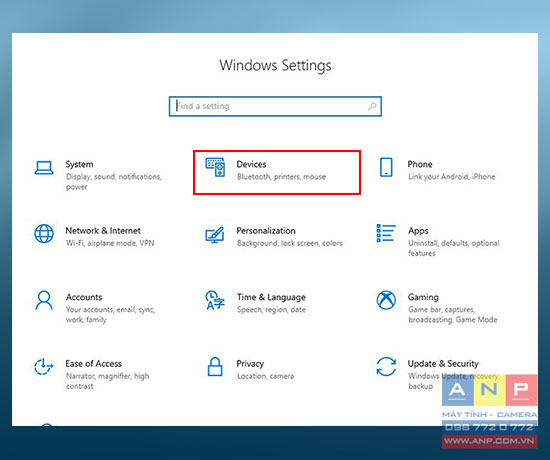Image resolution: width=550 pixels, height=460 pixels.
Task: Open the Gaming category title
Action: tap(423, 297)
